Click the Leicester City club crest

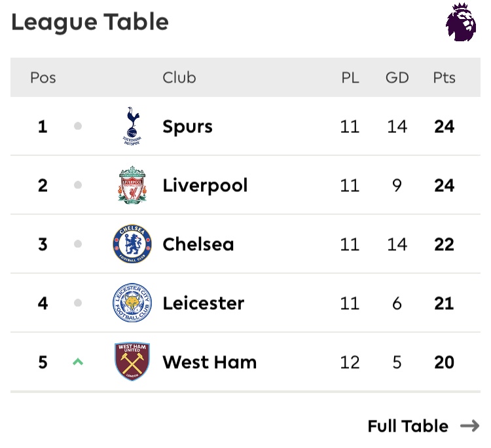pyautogui.click(x=132, y=303)
